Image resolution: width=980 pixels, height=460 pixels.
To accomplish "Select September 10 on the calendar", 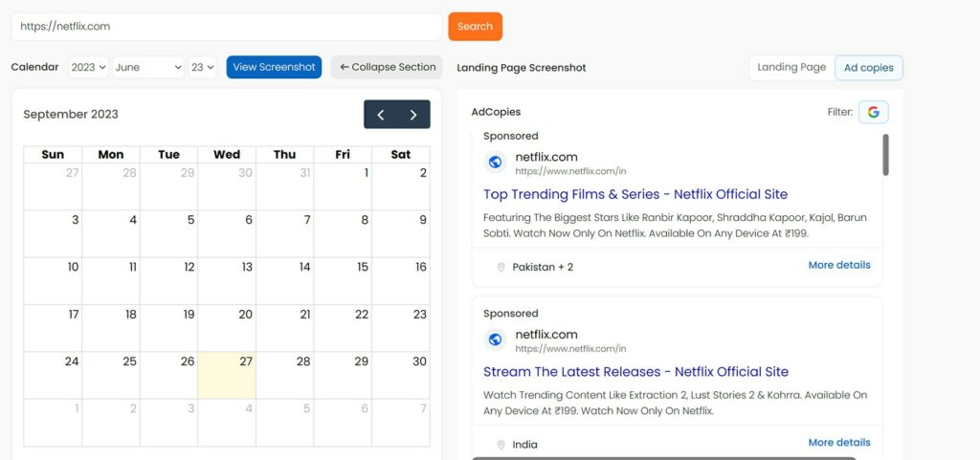I will tap(53, 281).
